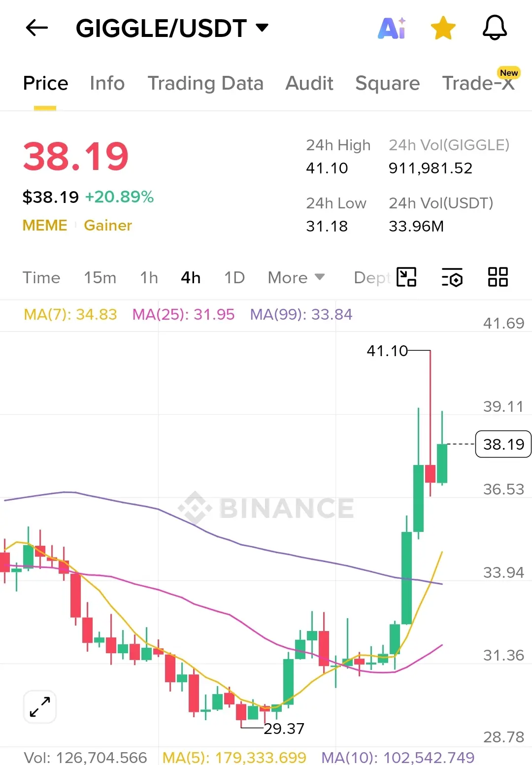The width and height of the screenshot is (532, 765).
Task: Tap the 29.37 low marker on chart
Action: pyautogui.click(x=284, y=729)
